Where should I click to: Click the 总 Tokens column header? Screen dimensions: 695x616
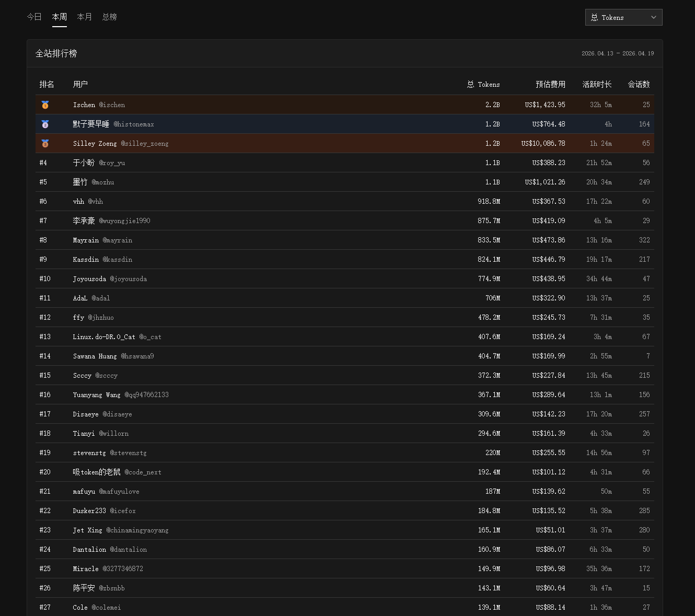point(483,84)
